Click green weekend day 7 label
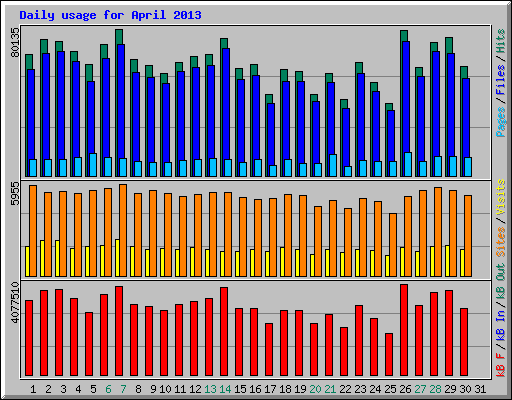 123,389
